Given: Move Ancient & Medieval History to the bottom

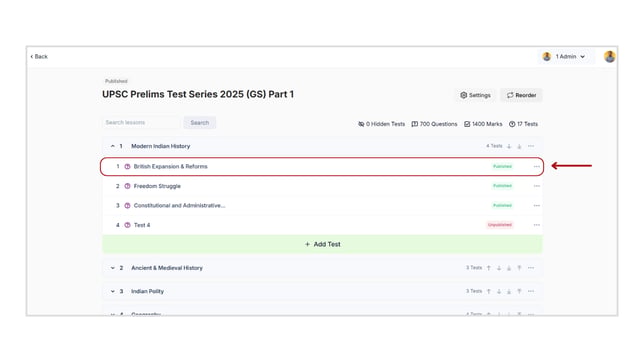Looking at the screenshot, I should pos(509,268).
